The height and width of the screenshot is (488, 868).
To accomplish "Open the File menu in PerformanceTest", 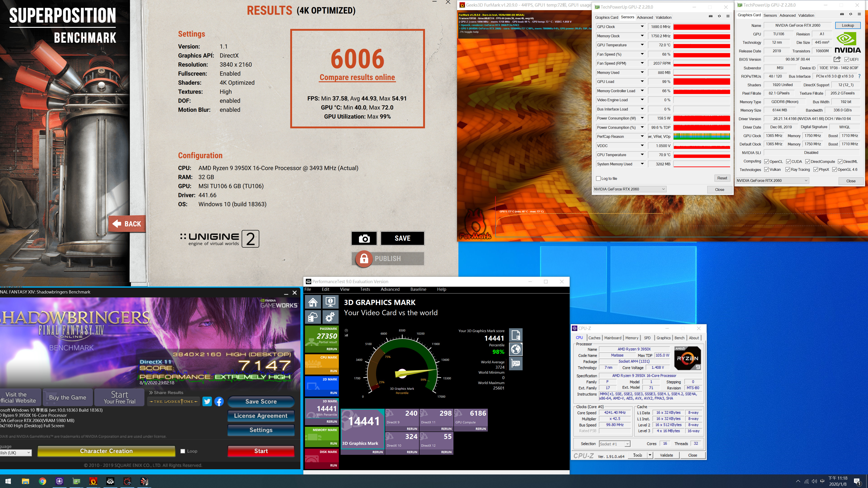I will (x=308, y=289).
